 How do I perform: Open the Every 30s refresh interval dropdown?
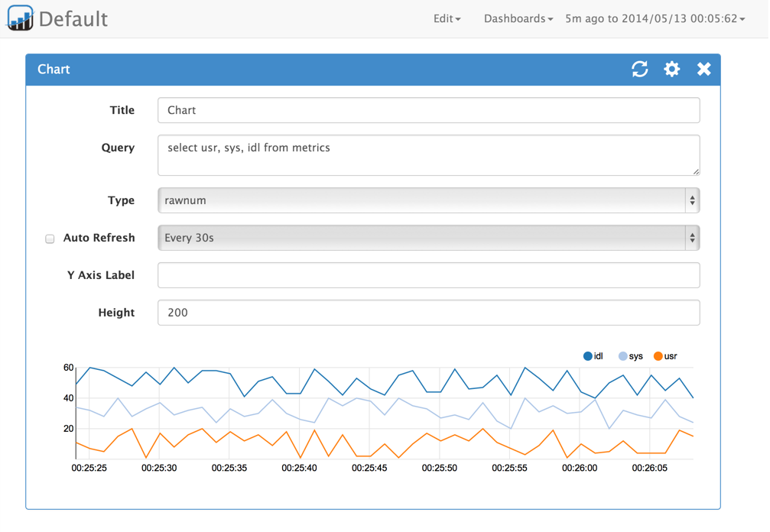429,238
